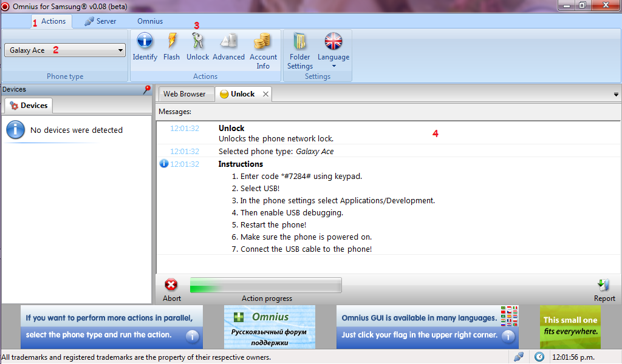
Task: Open the Omnius ribbon tab
Action: tap(150, 21)
